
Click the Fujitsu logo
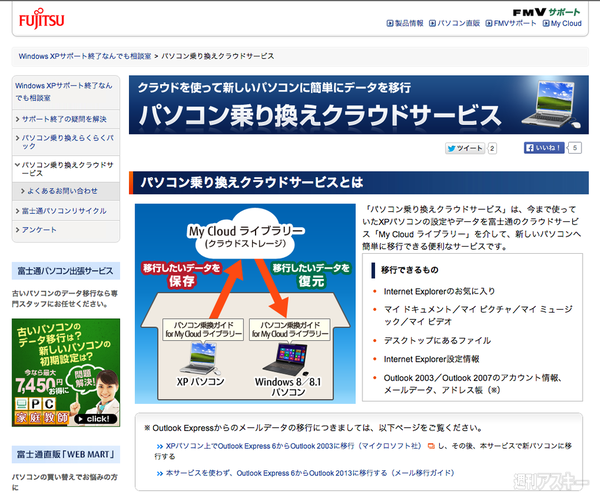pos(41,19)
